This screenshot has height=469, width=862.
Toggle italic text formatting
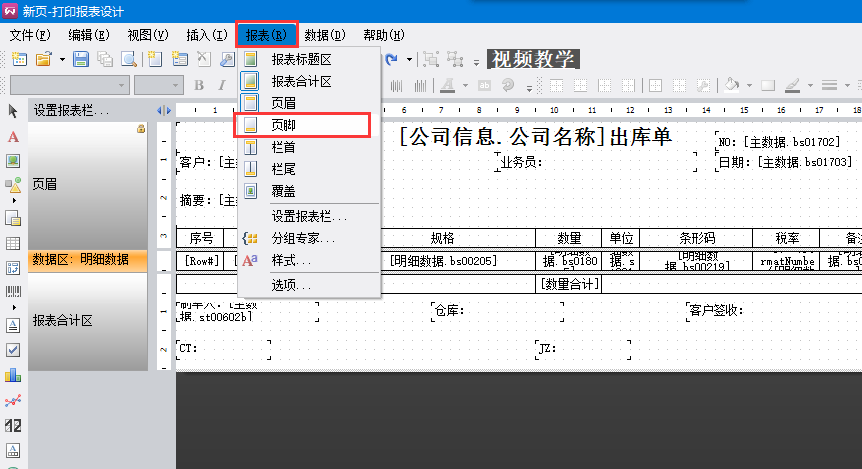coord(222,86)
